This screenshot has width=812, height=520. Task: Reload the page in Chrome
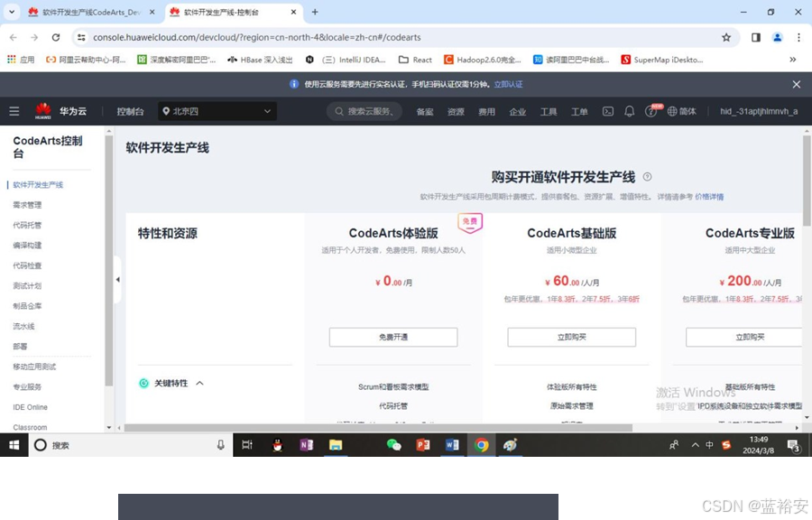[55, 37]
